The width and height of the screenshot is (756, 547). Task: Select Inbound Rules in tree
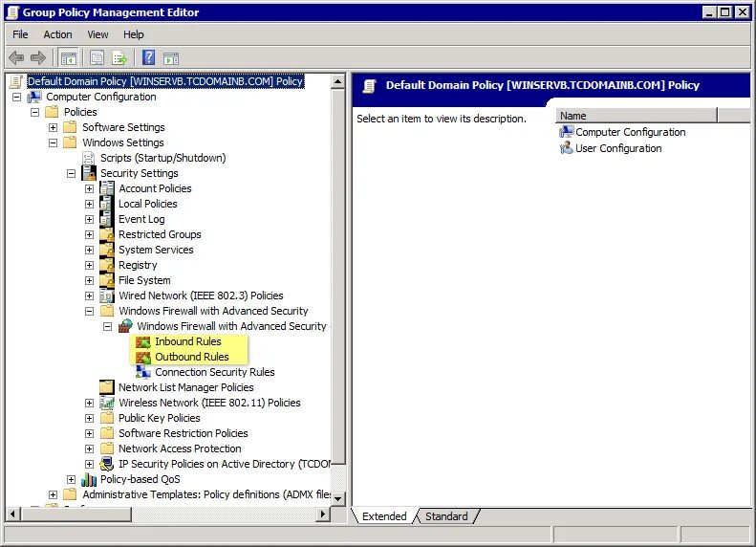(x=188, y=342)
